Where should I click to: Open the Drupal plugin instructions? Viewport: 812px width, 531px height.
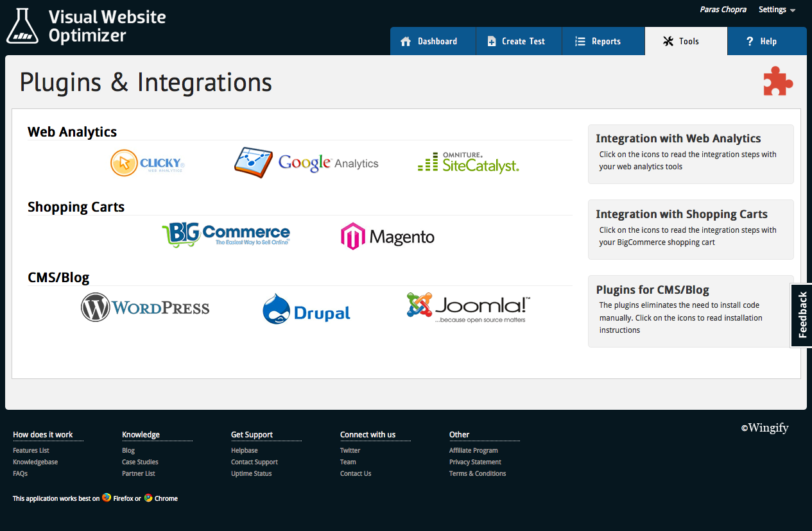(x=307, y=309)
